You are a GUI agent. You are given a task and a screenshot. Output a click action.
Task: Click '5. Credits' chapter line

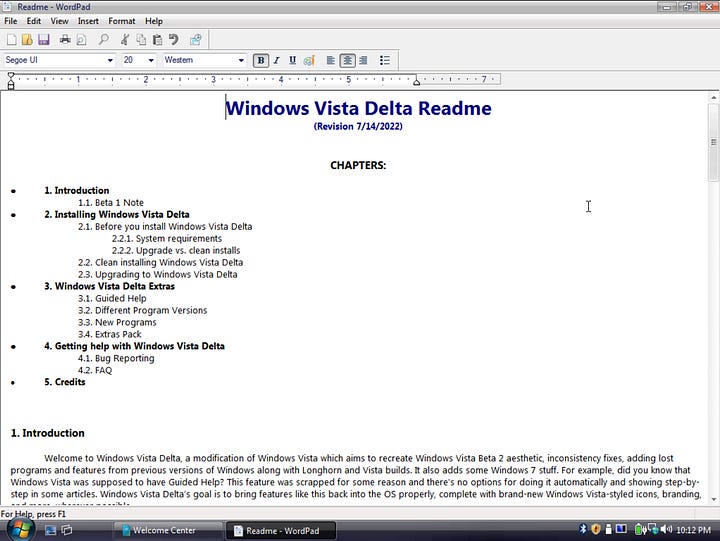[x=65, y=382]
